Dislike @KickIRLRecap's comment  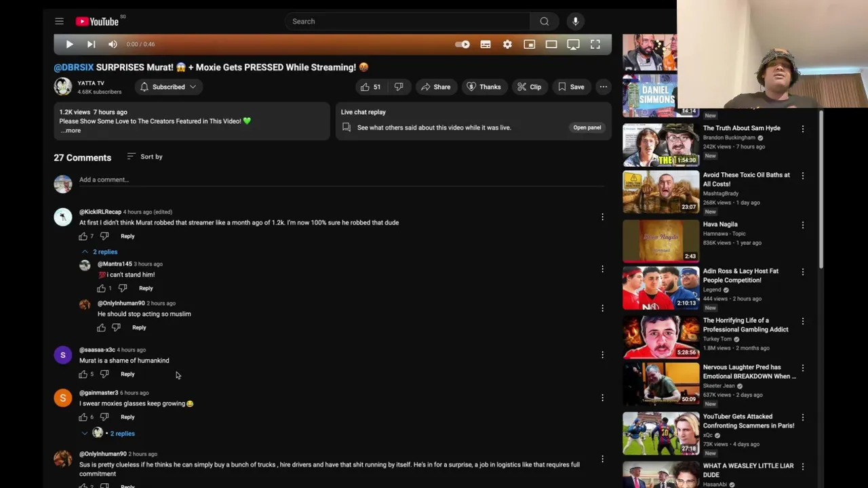104,237
